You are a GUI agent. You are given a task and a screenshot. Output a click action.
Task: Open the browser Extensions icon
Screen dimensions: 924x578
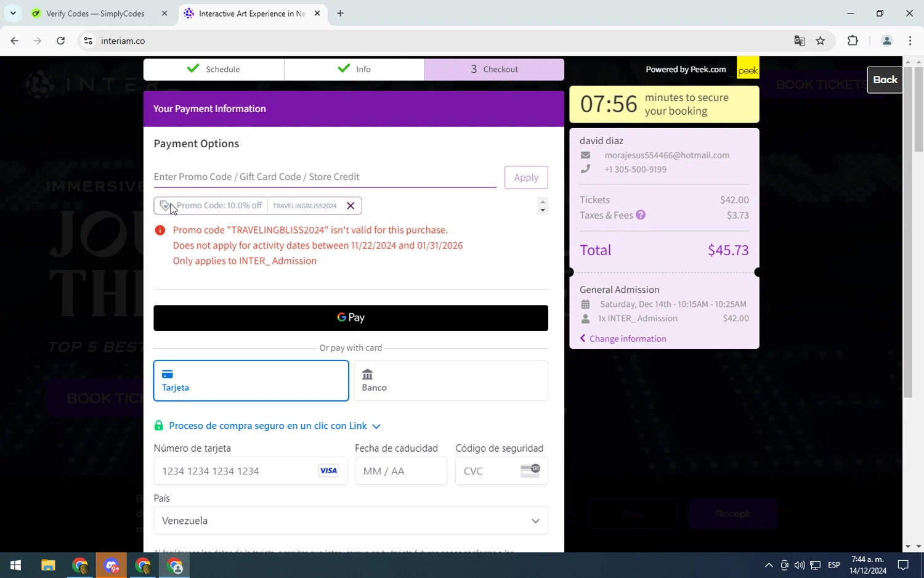pos(853,41)
